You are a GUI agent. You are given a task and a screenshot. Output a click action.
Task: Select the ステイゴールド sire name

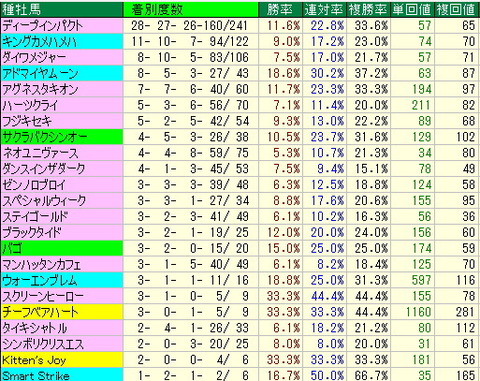coord(35,217)
